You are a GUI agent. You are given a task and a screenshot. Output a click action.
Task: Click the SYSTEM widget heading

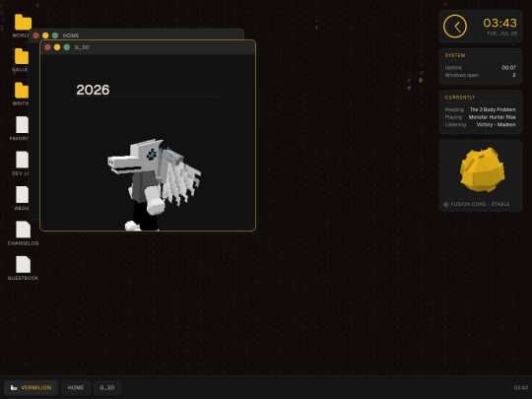[x=455, y=55]
